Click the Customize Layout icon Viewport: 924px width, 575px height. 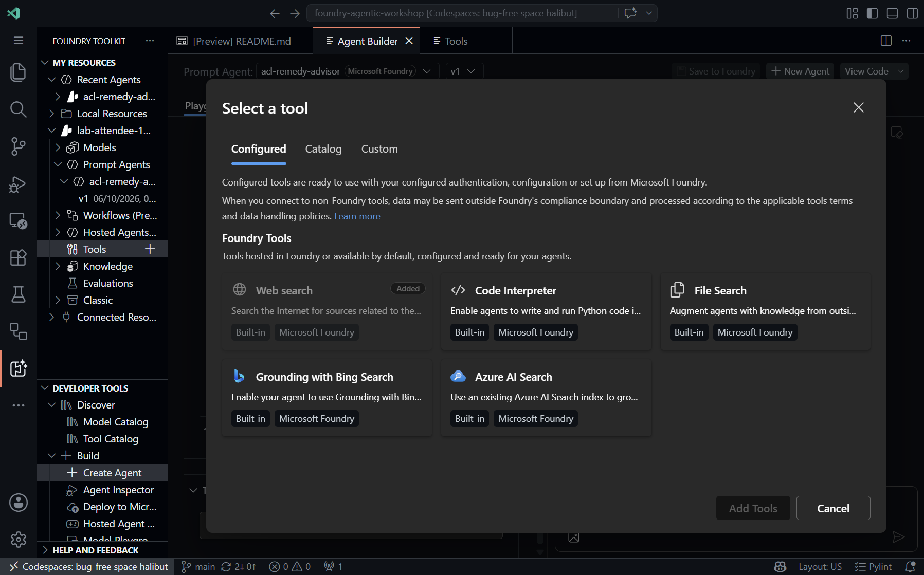[x=852, y=13]
